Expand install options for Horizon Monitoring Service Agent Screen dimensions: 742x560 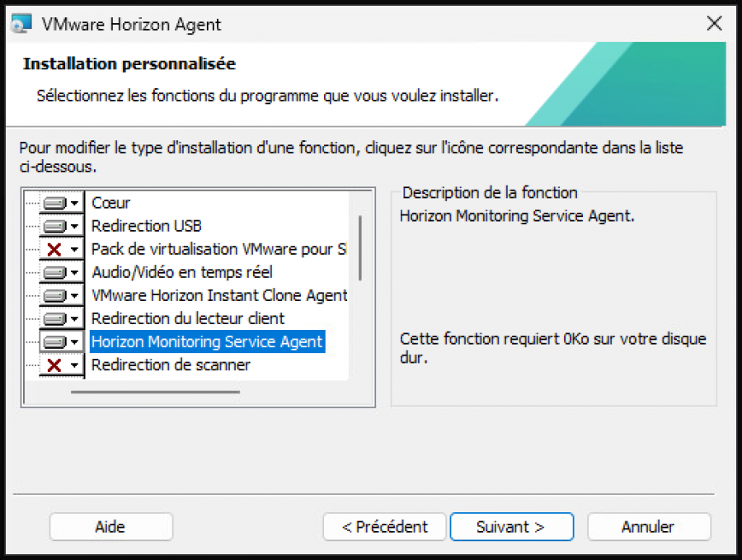[x=73, y=341]
